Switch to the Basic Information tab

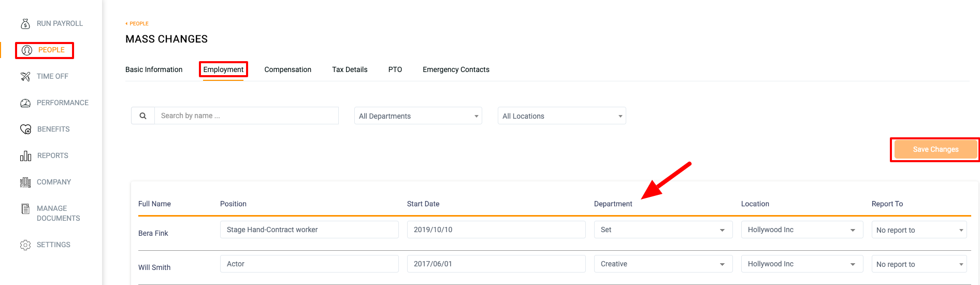pyautogui.click(x=154, y=70)
